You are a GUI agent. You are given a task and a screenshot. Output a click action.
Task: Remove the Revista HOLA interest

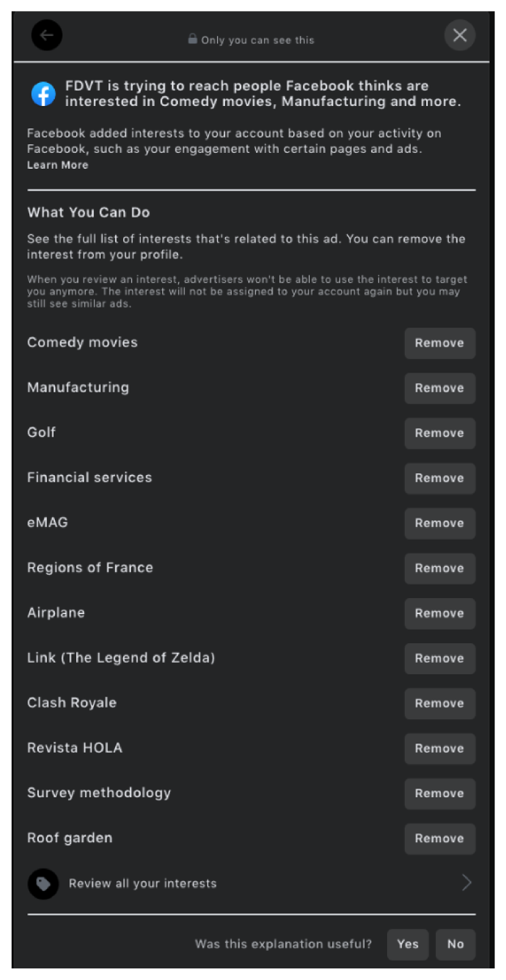tap(440, 749)
